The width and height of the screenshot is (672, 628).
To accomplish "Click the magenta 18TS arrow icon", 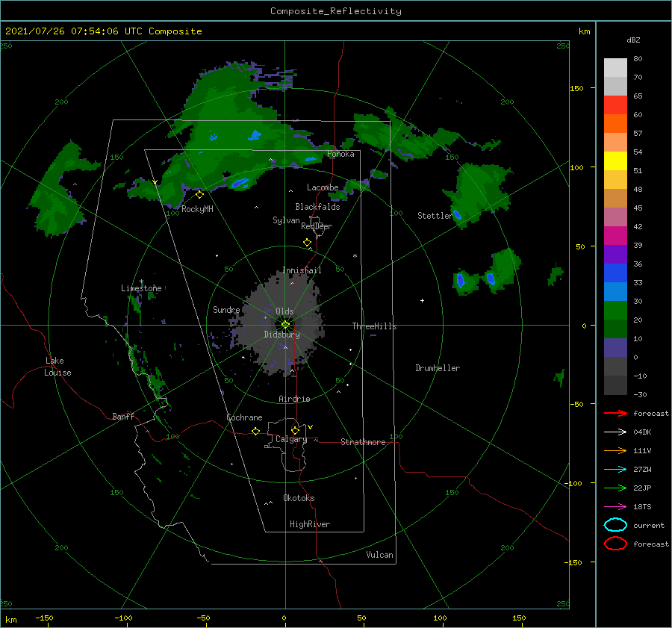I will [615, 507].
